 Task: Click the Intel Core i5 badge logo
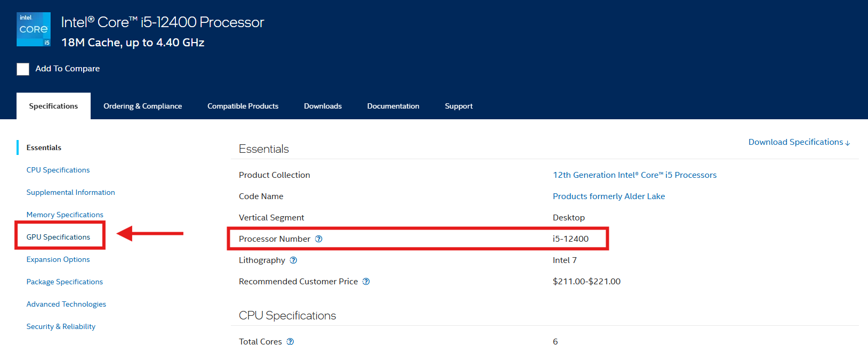pos(34,29)
